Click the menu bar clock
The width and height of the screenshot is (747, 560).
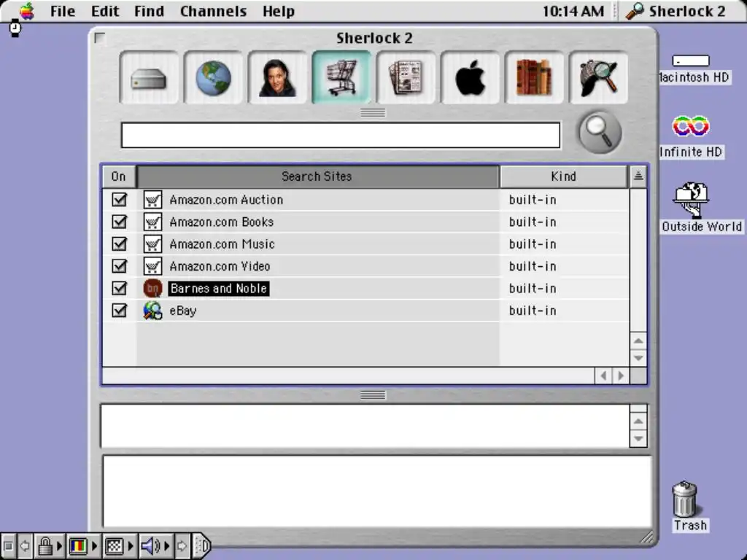point(573,11)
